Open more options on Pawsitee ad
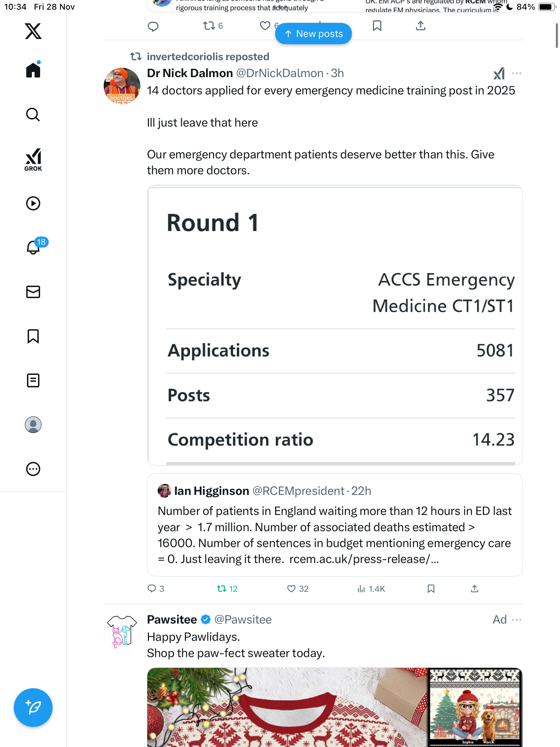Screen dimensions: 560x747 (x=517, y=619)
